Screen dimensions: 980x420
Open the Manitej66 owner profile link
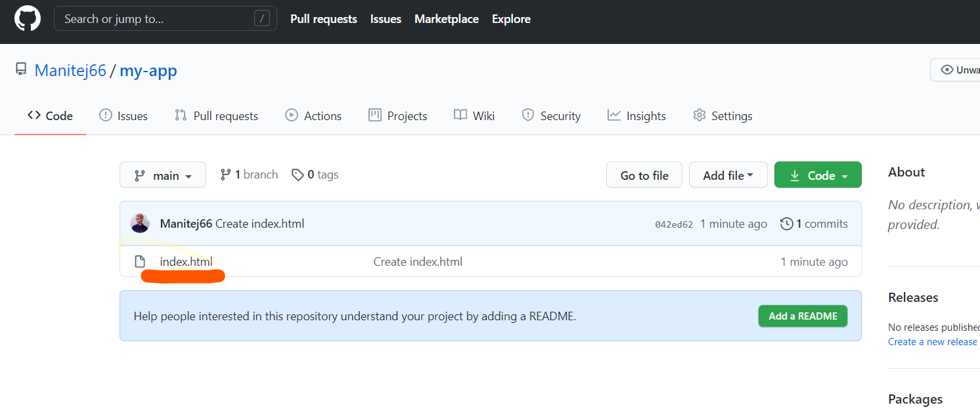point(70,70)
